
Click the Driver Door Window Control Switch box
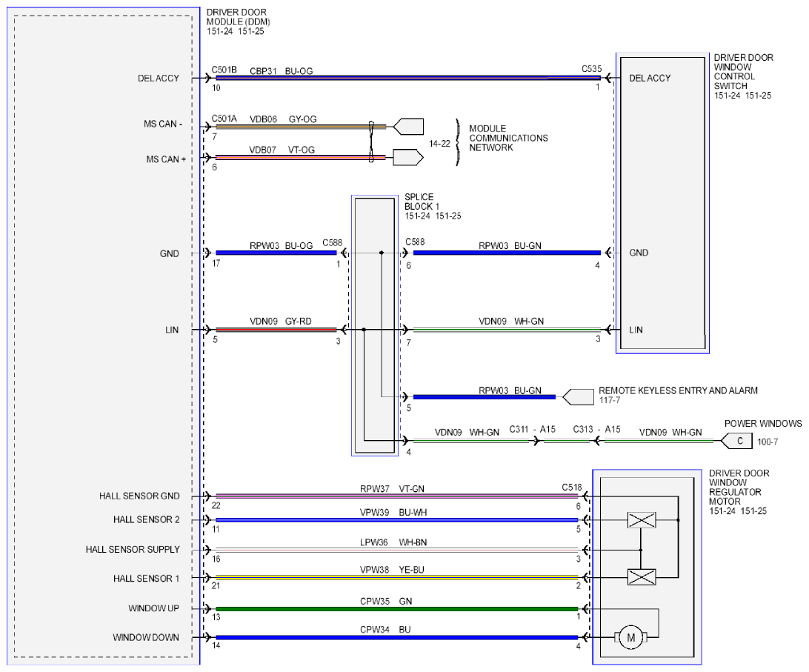click(x=662, y=203)
